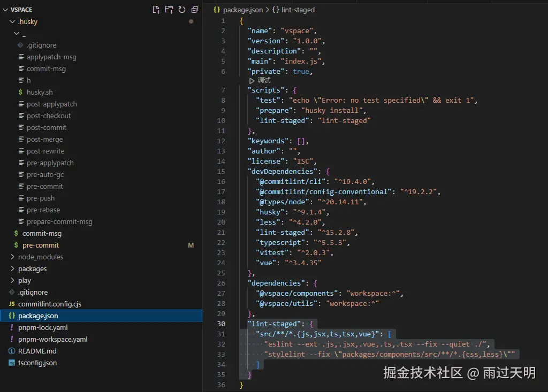Screen dimensions: 548x392
Task: Open the pre-push file
Action: [41, 198]
